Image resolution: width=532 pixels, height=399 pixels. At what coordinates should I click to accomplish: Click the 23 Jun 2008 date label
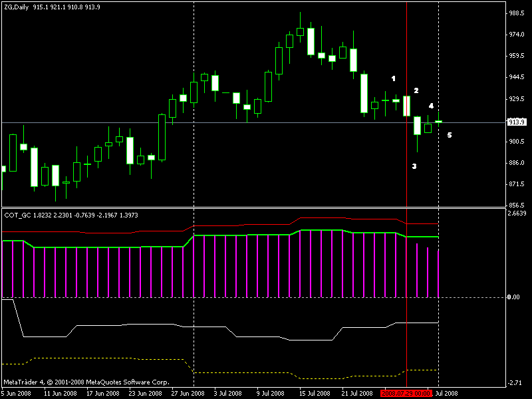pyautogui.click(x=145, y=394)
